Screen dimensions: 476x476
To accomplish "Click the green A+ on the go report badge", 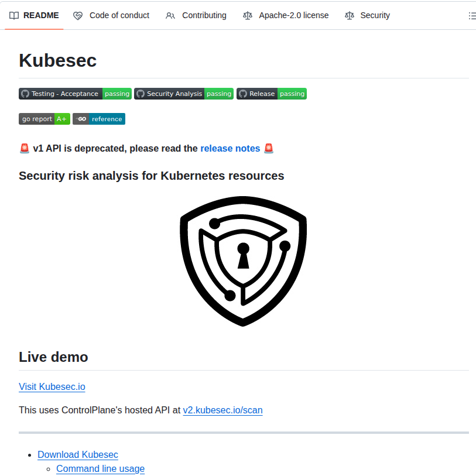I will click(62, 119).
